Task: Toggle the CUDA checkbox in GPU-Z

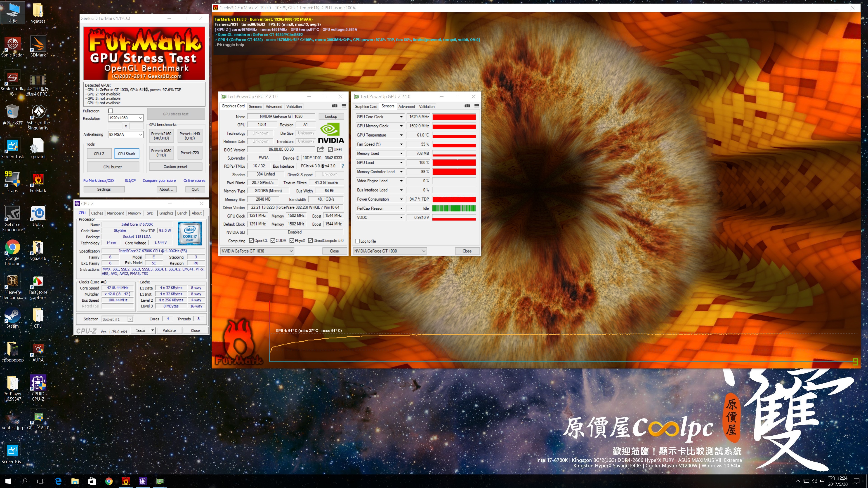Action: click(273, 240)
